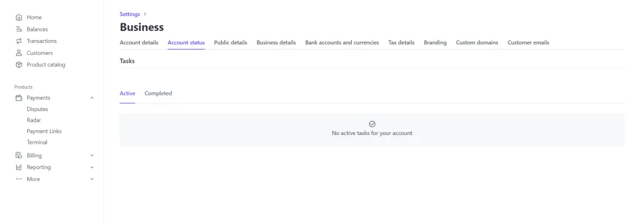Click the Billing document icon
Image resolution: width=644 pixels, height=224 pixels.
pyautogui.click(x=18, y=155)
